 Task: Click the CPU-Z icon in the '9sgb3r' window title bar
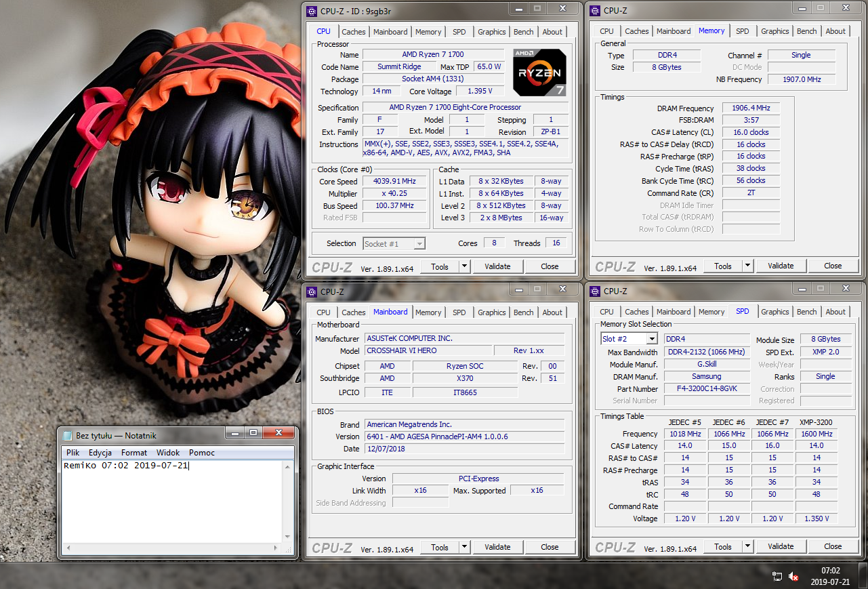(311, 11)
